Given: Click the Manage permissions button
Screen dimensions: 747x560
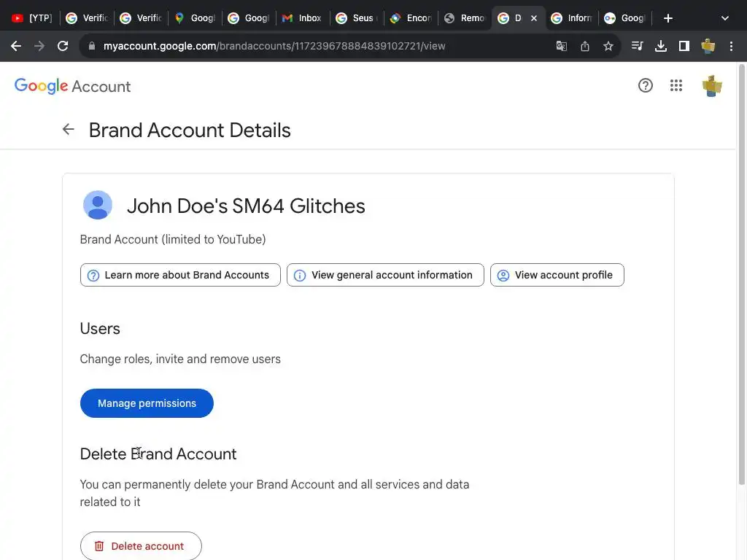Looking at the screenshot, I should coord(147,403).
